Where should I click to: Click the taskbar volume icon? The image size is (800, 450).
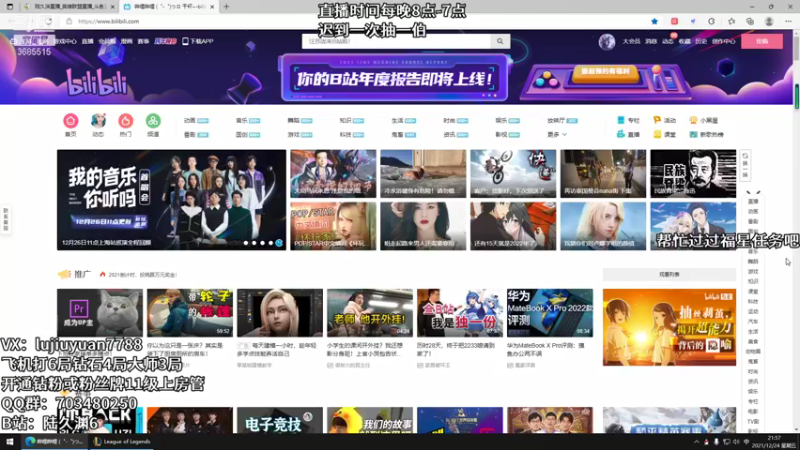point(736,442)
